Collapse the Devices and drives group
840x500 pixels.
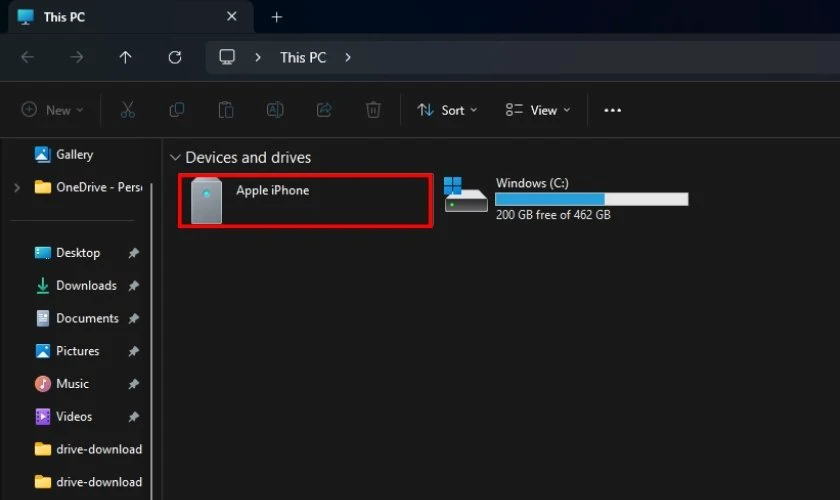[x=175, y=158]
